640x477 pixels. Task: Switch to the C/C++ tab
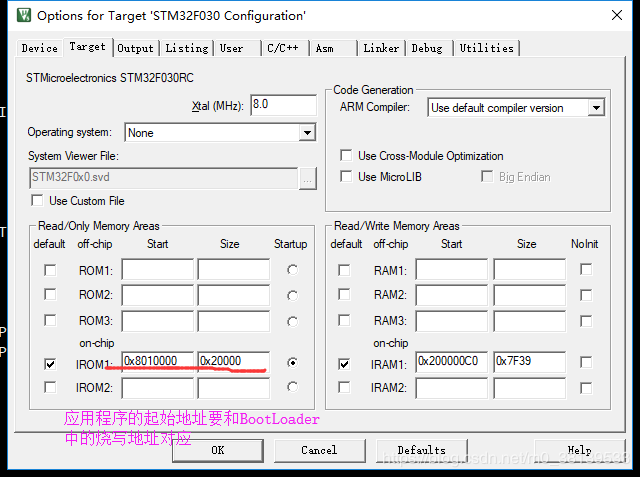[283, 48]
